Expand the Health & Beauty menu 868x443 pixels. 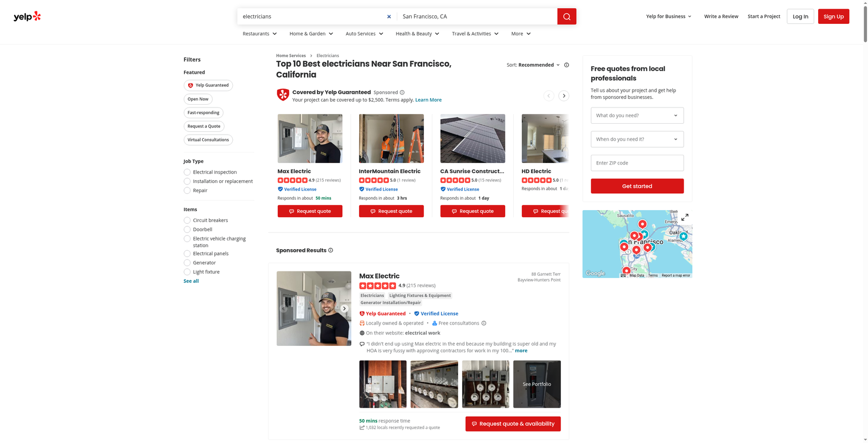click(x=418, y=34)
